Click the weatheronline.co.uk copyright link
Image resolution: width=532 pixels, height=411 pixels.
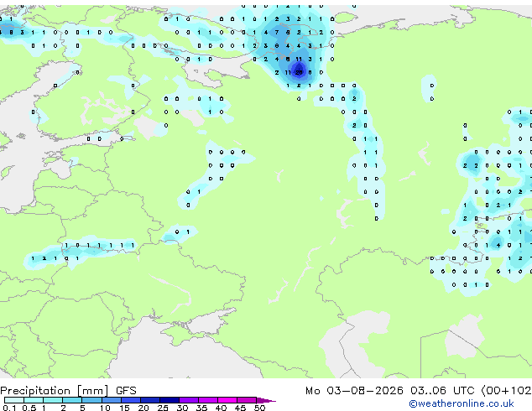coord(462,403)
